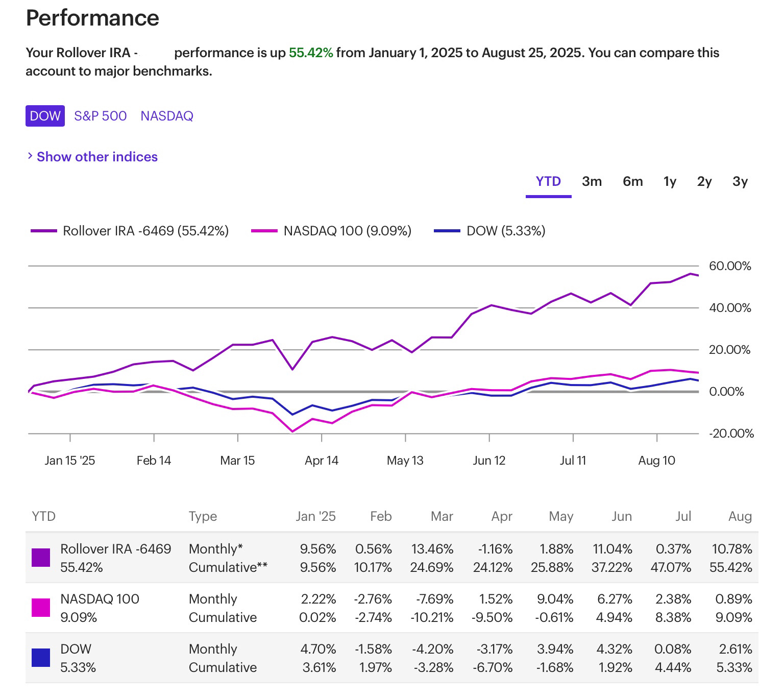Click the Rollover IRA -6469 legend label
Viewport: 784px width, 697px height.
click(x=145, y=231)
